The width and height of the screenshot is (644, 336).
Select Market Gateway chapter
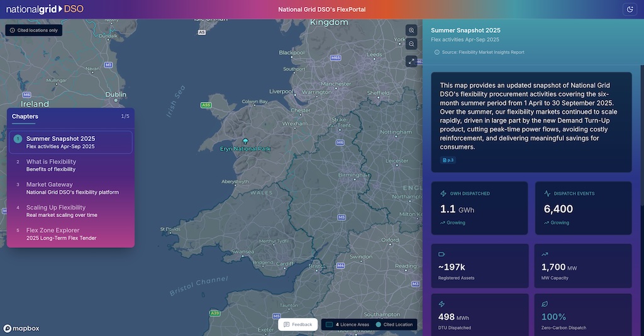point(72,188)
